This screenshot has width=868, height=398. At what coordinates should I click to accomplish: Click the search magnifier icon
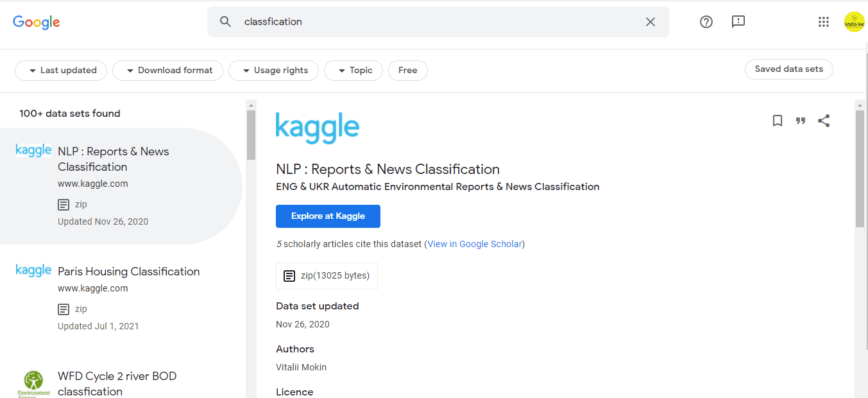(225, 22)
